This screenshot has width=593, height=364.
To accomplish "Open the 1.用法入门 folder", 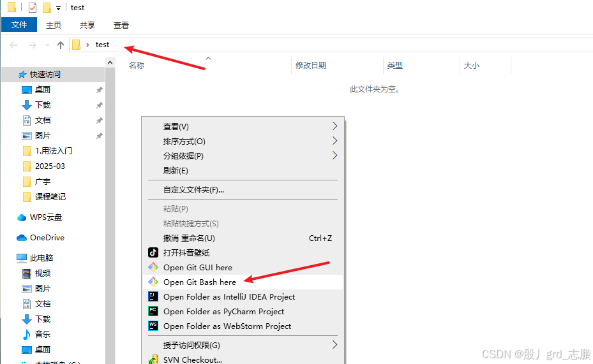I will tap(53, 150).
